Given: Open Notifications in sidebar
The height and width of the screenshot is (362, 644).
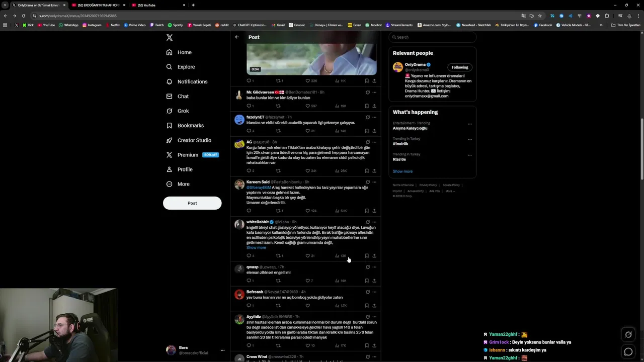Looking at the screenshot, I should click(x=187, y=81).
